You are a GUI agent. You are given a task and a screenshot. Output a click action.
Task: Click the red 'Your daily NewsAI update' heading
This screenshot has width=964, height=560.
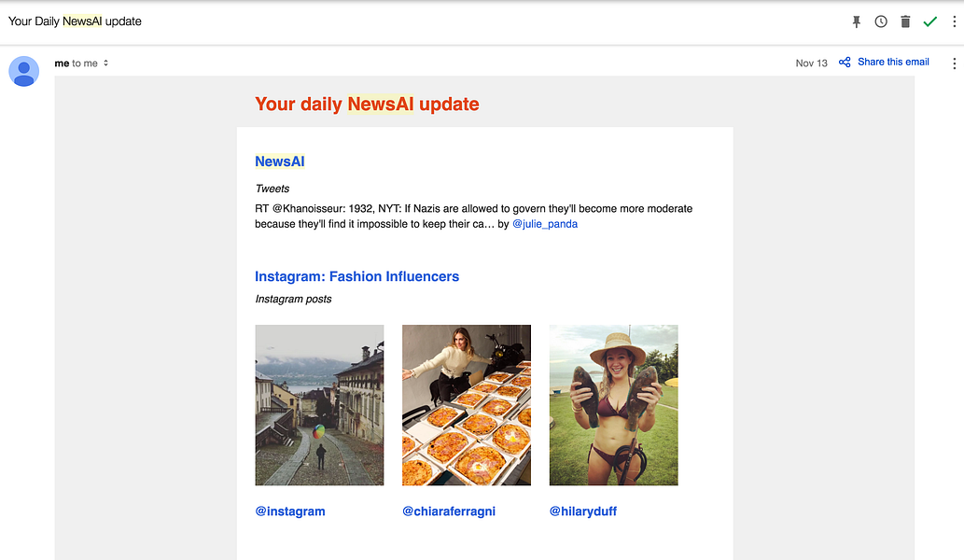click(x=367, y=104)
